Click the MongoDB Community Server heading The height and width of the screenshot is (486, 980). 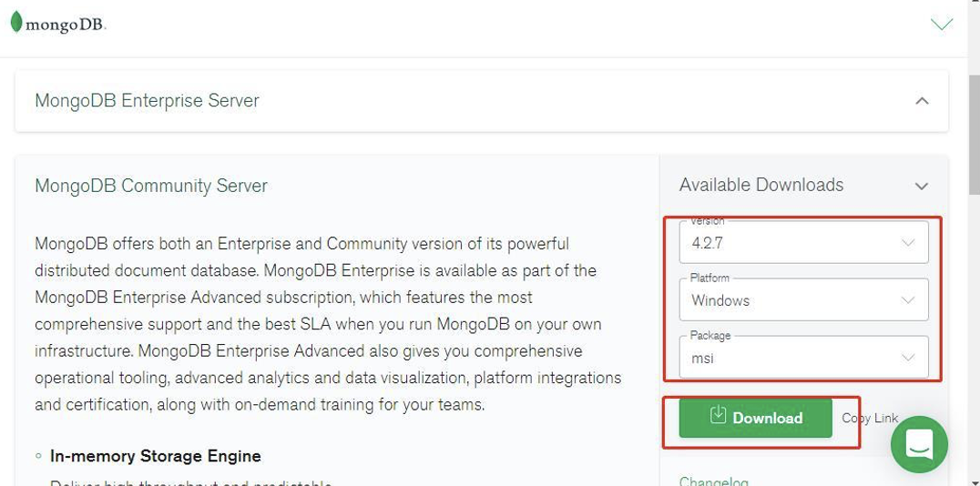point(151,186)
